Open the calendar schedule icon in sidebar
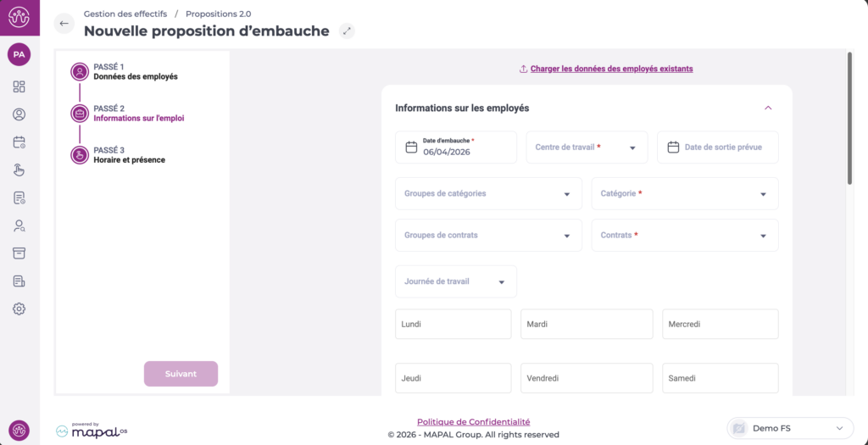868x445 pixels. [19, 142]
